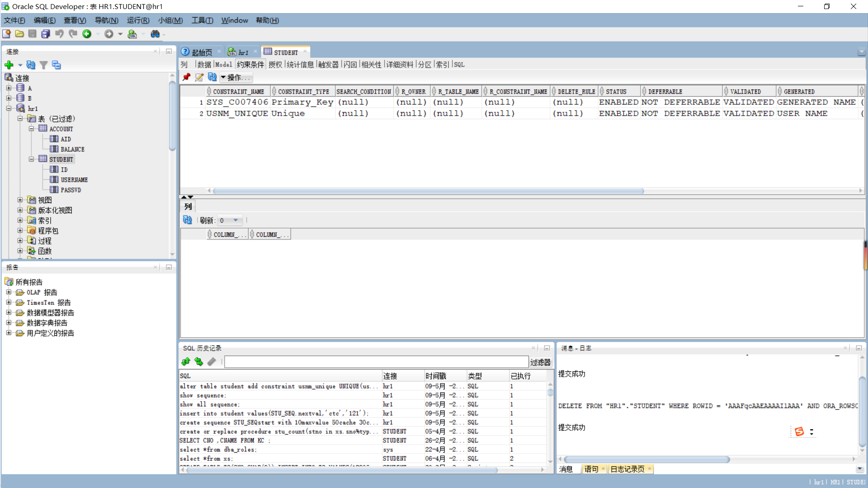Screen dimensions: 868x488
Task: Click the clear history eraser icon
Action: click(x=212, y=361)
